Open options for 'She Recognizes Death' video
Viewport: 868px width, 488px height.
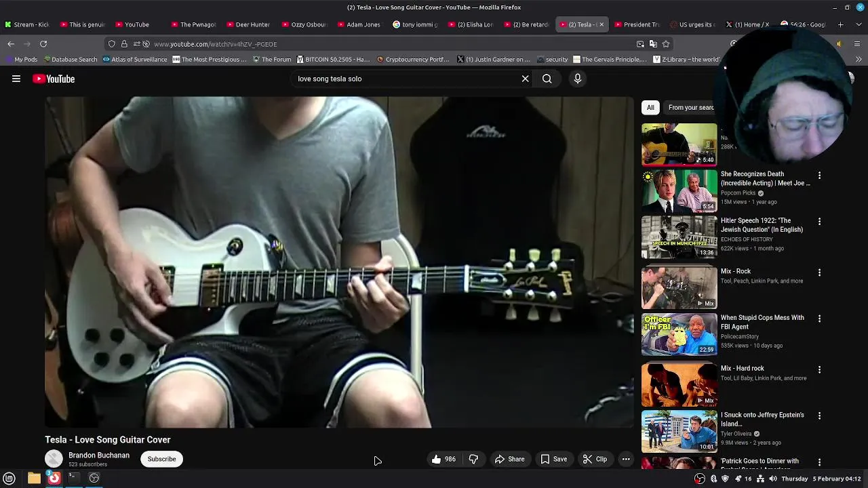pos(819,176)
